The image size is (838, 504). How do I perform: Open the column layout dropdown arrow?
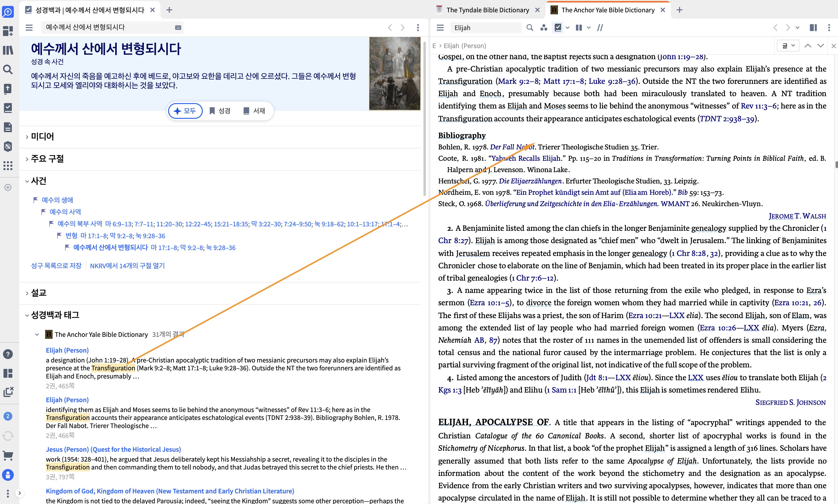589,28
